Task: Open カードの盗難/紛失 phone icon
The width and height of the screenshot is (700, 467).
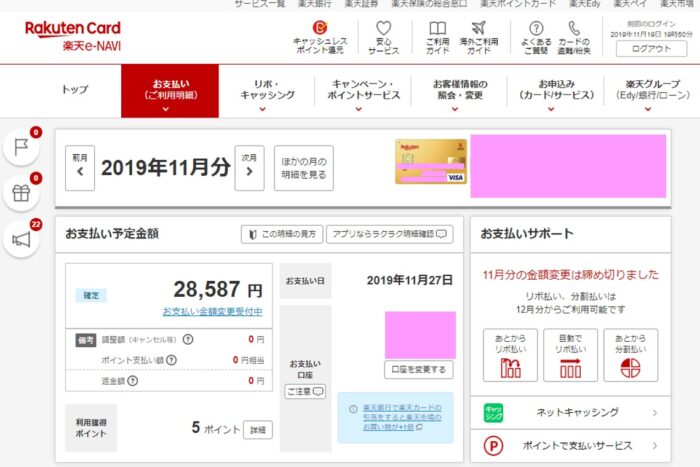Action: click(574, 37)
